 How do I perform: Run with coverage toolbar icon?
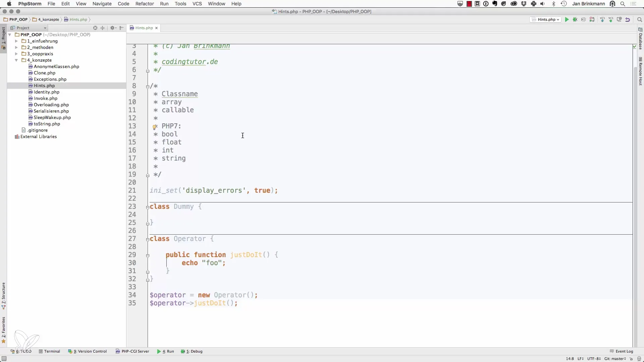(584, 20)
